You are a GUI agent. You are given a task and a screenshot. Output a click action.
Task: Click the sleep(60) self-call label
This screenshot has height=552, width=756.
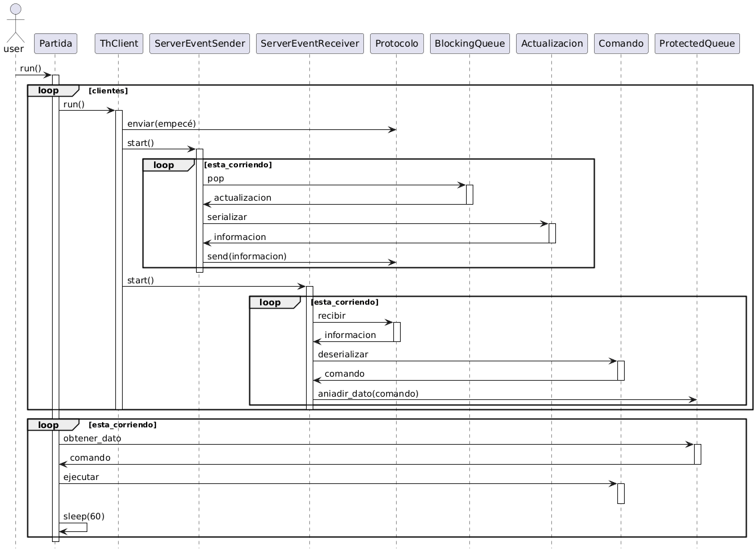click(x=84, y=516)
